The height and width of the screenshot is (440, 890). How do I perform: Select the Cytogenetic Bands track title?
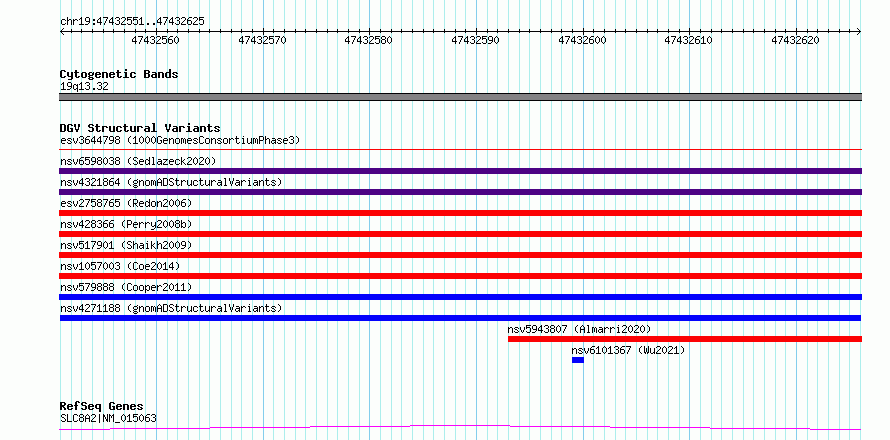[119, 74]
